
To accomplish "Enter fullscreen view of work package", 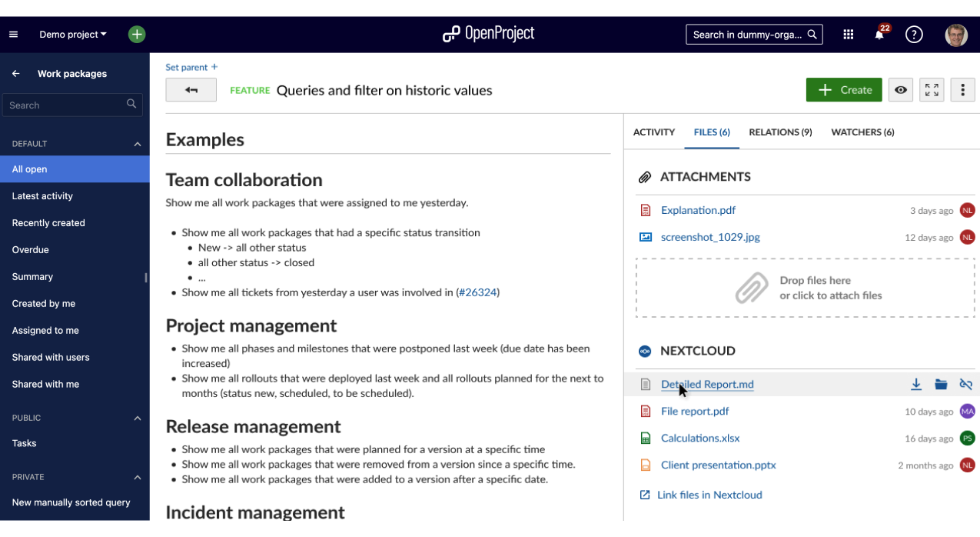I will 932,90.
